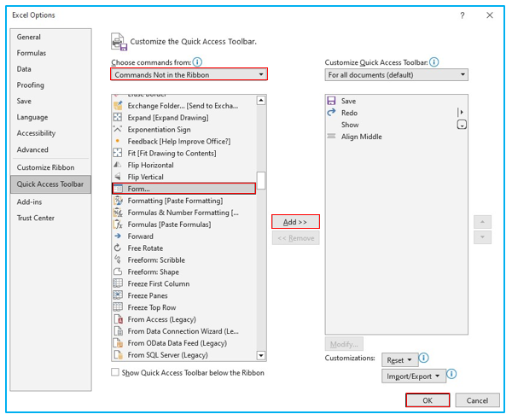Click the From Access (Legacy) icon
This screenshot has height=420, width=512.
119,319
